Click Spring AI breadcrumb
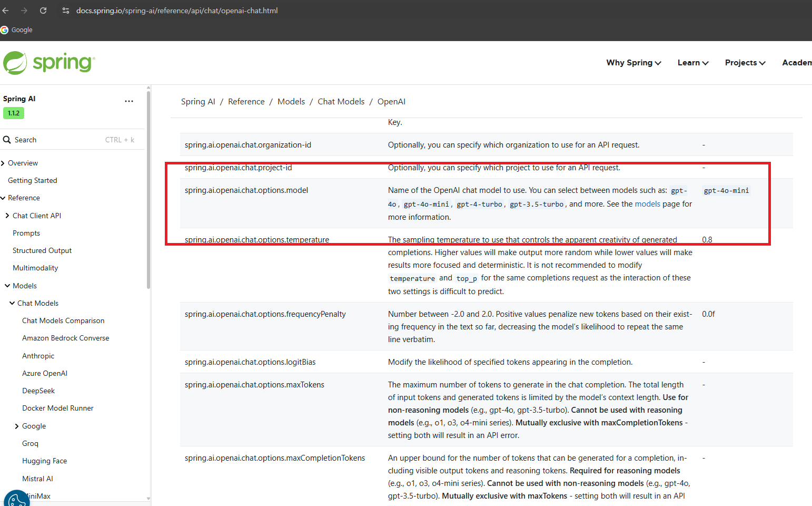Viewport: 812px width, 506px height. (x=198, y=102)
